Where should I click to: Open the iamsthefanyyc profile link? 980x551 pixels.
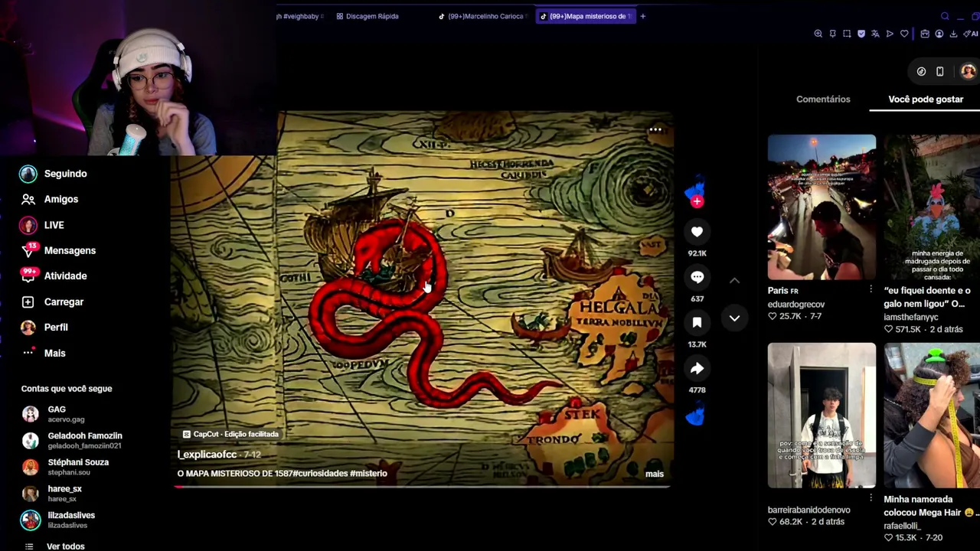pyautogui.click(x=911, y=317)
